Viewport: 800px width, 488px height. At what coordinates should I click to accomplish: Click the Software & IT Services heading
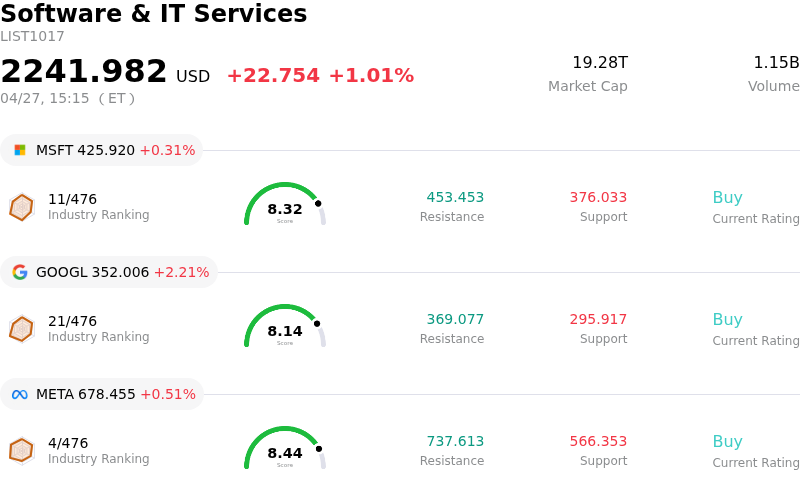(x=154, y=14)
